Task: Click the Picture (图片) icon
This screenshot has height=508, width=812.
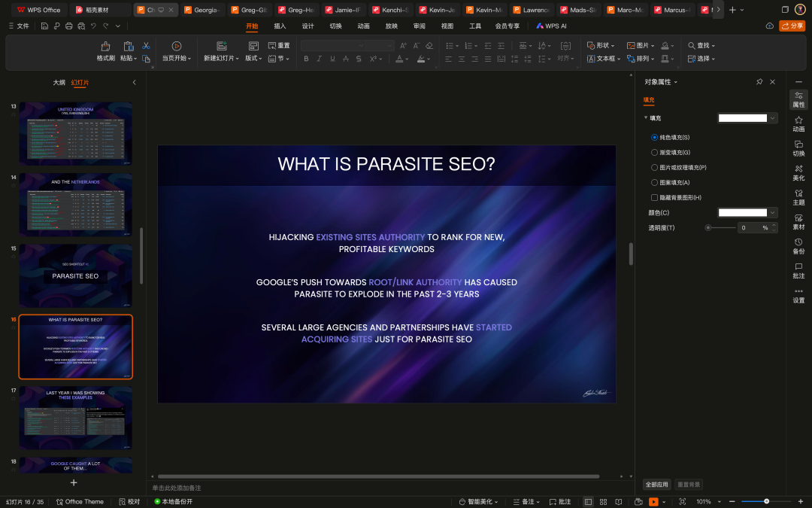Action: (631, 46)
